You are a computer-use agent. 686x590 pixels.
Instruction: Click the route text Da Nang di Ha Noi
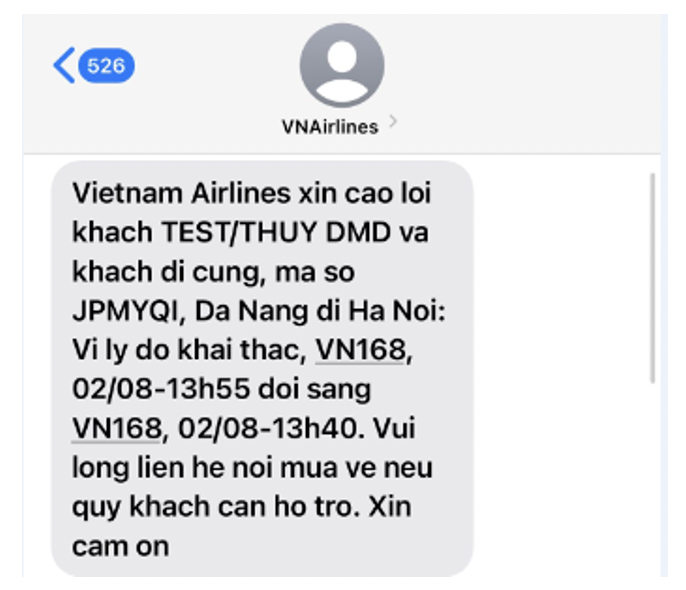[x=319, y=311]
